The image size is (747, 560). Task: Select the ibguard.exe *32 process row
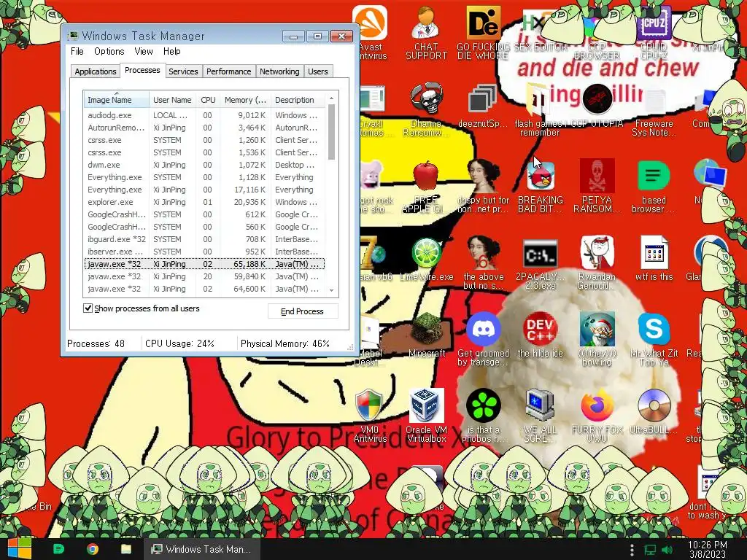tap(204, 239)
